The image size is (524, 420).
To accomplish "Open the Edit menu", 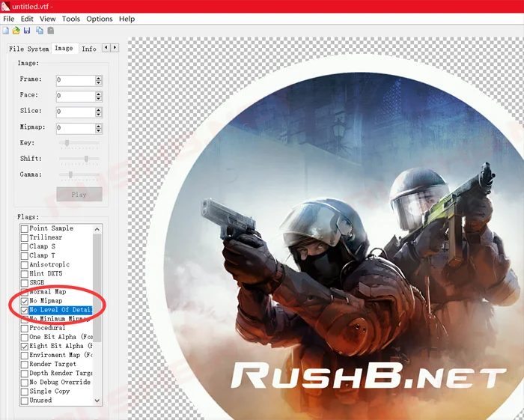I will point(27,19).
